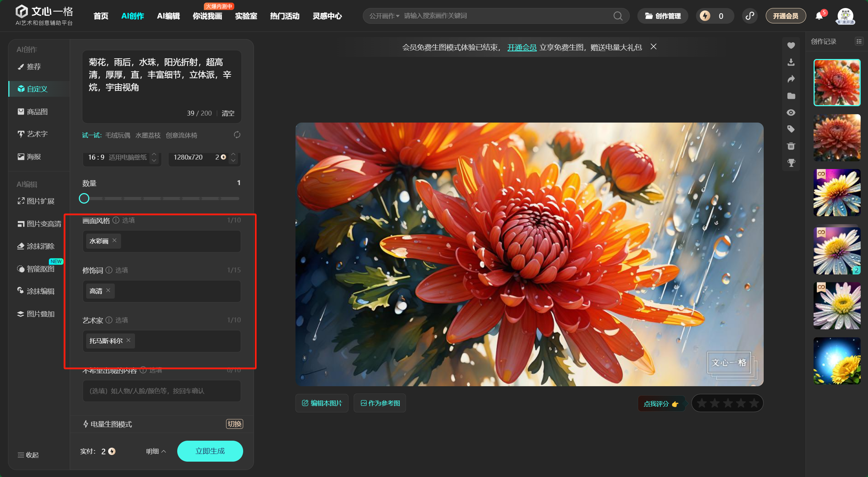Click the download image icon

[x=791, y=62]
